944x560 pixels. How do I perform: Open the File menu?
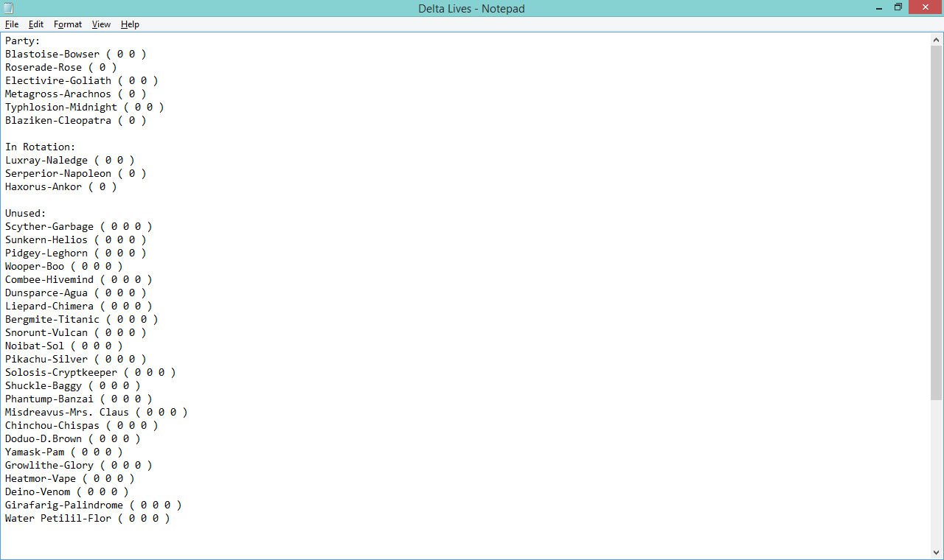[12, 24]
